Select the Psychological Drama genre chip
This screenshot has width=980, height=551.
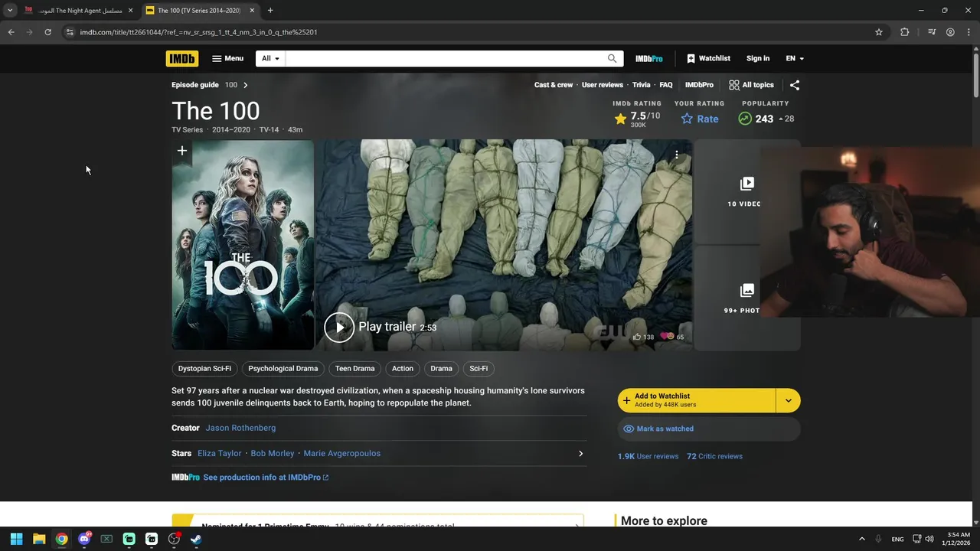pos(283,369)
